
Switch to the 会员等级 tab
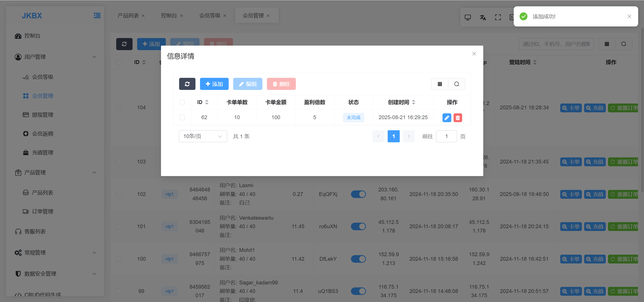210,16
